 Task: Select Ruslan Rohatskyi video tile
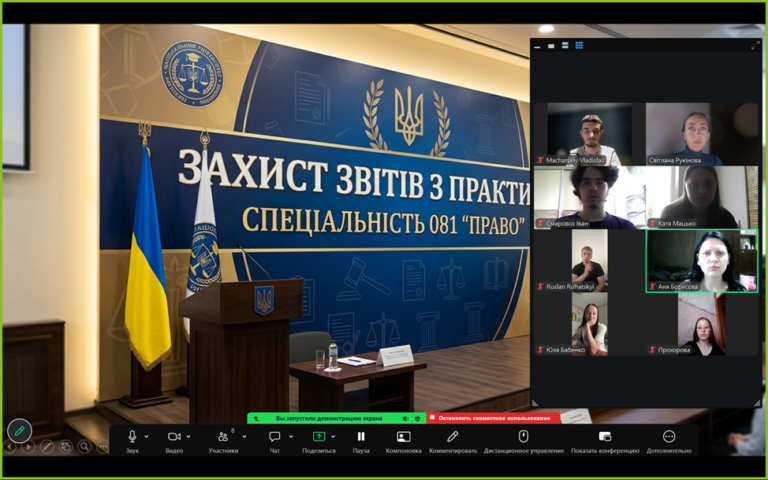589,261
